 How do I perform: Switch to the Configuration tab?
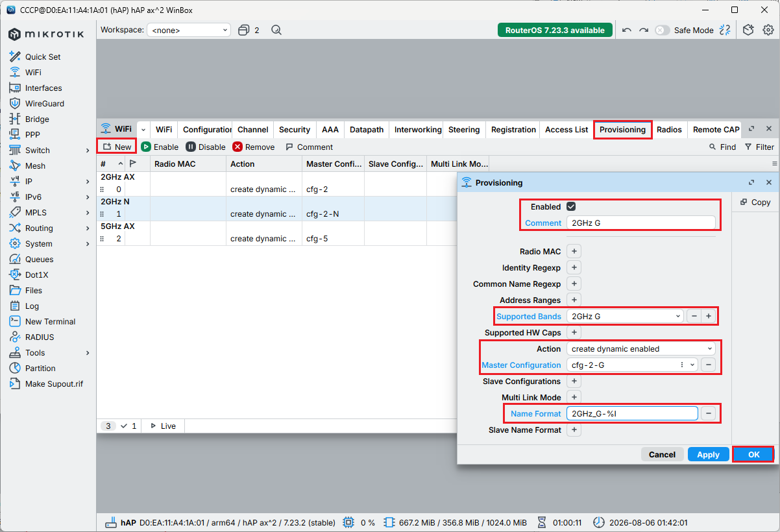click(x=205, y=129)
